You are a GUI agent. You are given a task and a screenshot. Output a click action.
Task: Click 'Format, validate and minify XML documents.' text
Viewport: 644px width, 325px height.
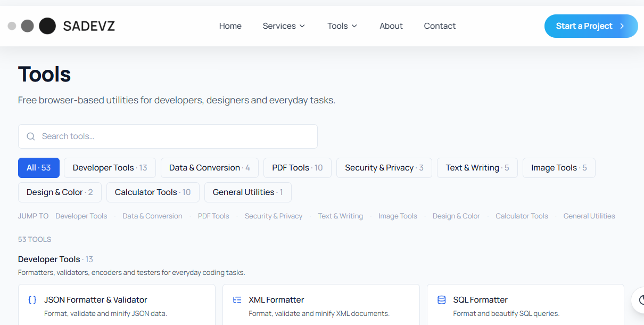pyautogui.click(x=319, y=314)
